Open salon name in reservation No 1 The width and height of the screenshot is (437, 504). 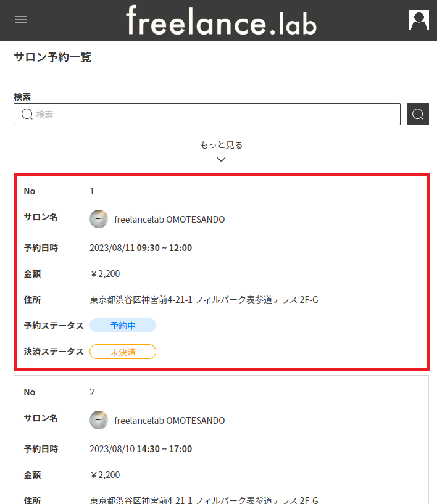click(169, 220)
